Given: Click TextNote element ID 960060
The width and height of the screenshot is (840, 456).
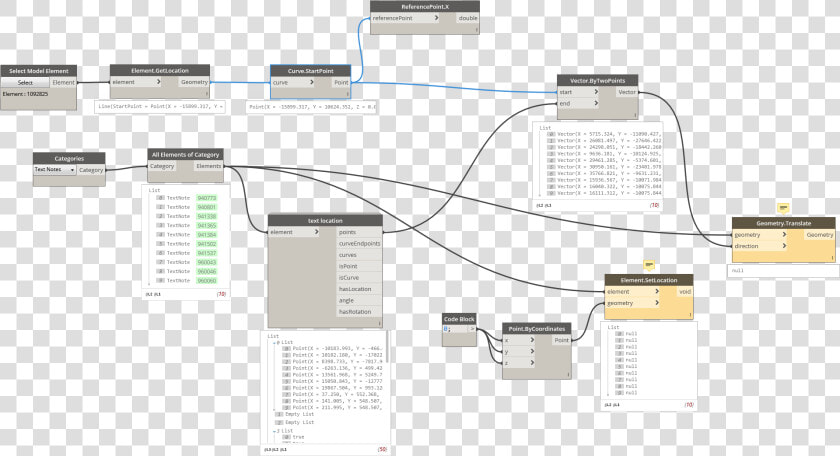Looking at the screenshot, I should tap(206, 280).
